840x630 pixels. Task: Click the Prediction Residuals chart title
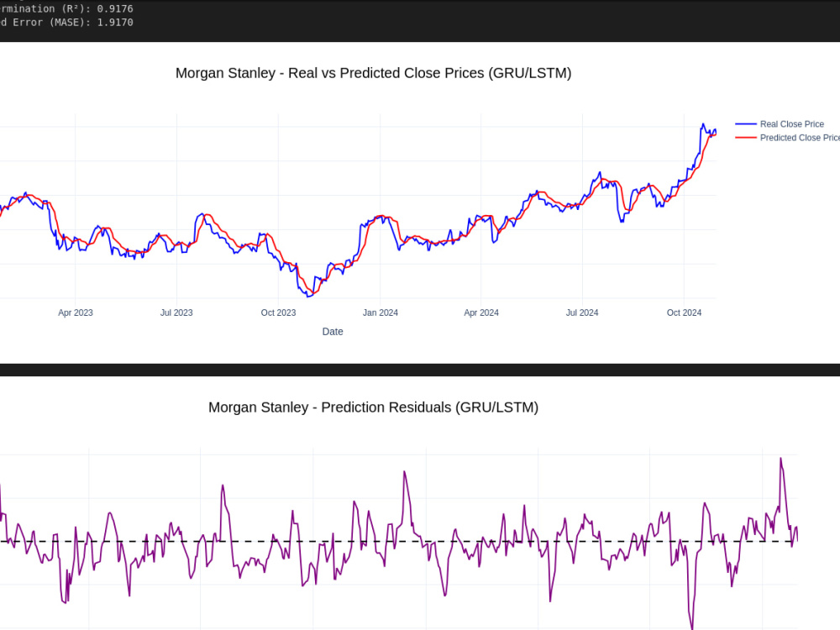coord(374,407)
